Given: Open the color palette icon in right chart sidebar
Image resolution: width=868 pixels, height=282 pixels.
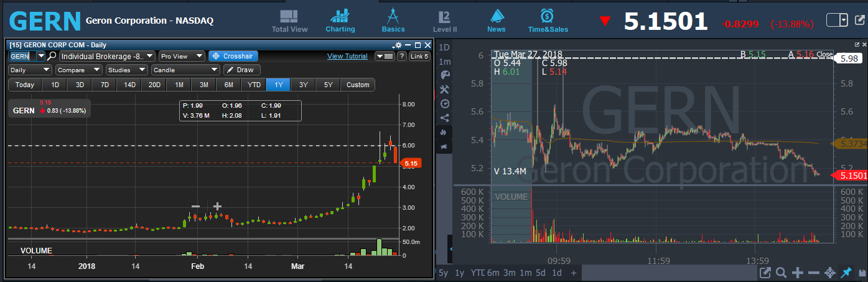Looking at the screenshot, I should click(444, 74).
